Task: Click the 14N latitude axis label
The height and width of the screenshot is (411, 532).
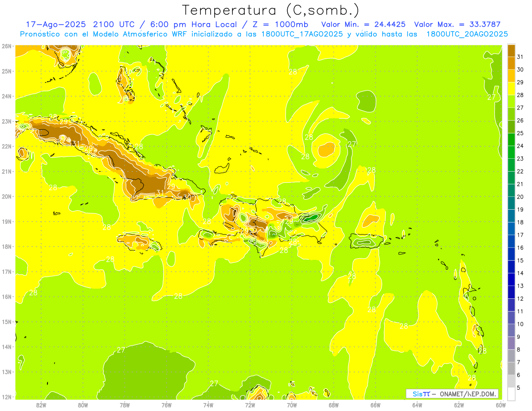Action: point(6,347)
